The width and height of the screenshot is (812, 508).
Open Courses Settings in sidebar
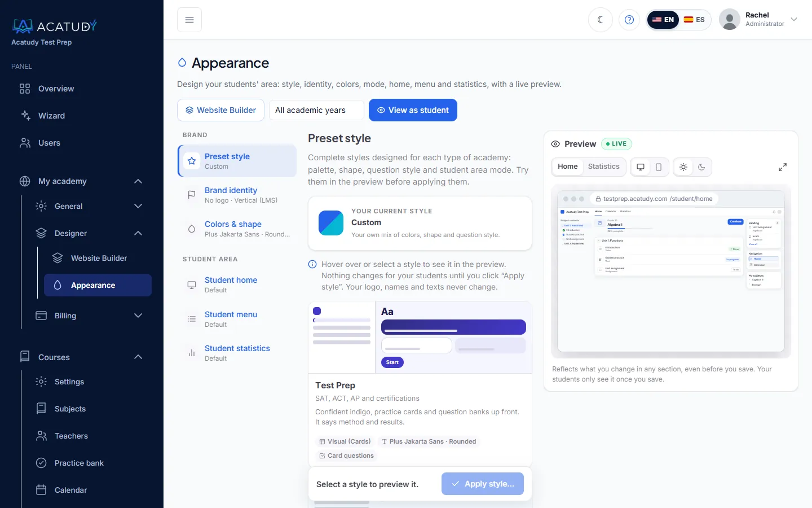(90, 382)
